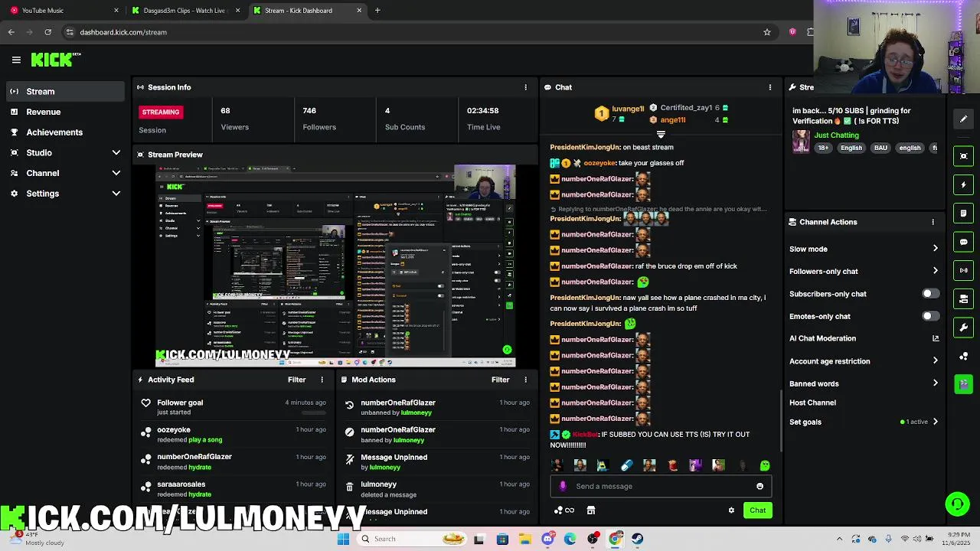
Task: Click numberOneRafGlazer unbanned mod action
Action: point(435,407)
